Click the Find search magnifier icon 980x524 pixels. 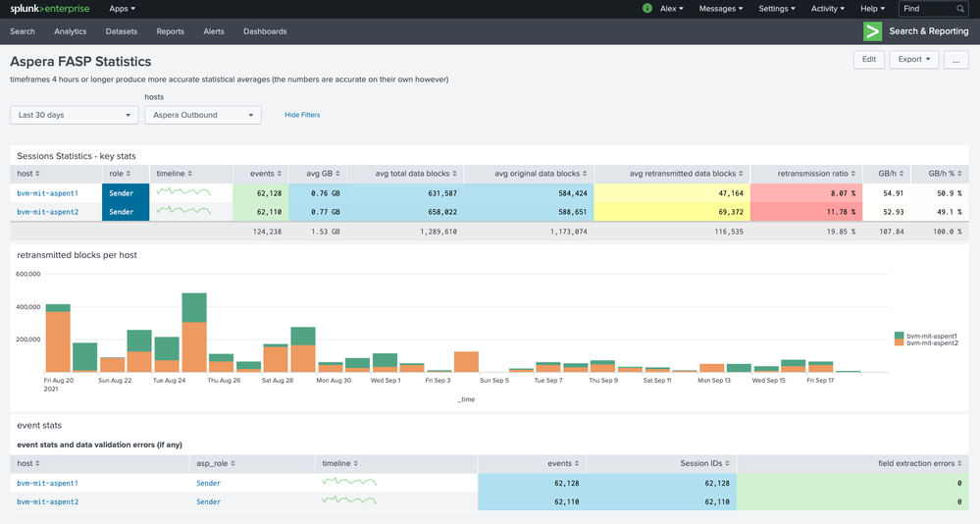click(x=960, y=9)
